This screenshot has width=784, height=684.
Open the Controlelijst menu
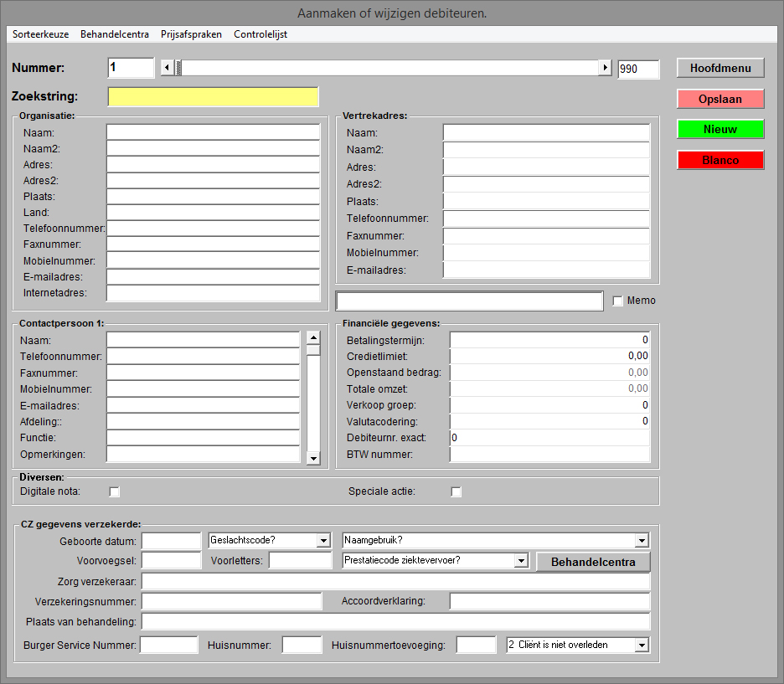260,34
